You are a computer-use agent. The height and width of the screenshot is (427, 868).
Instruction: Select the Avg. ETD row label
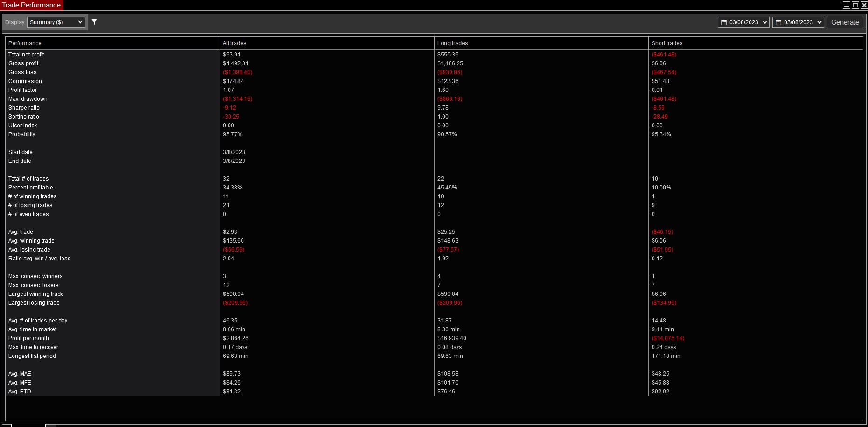pyautogui.click(x=20, y=392)
